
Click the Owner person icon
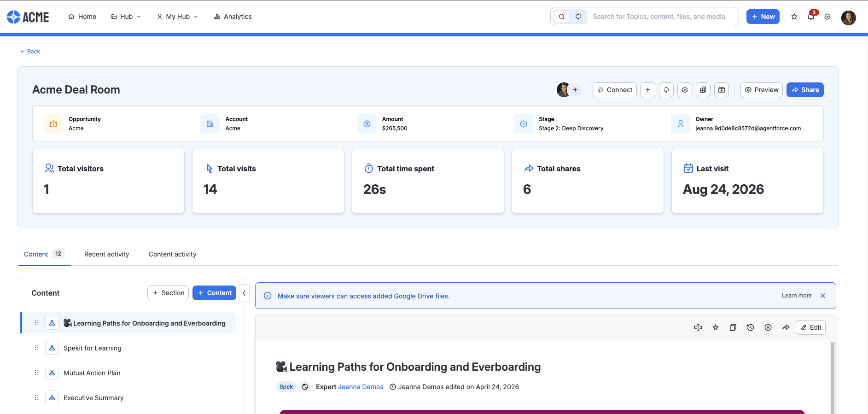(x=681, y=124)
